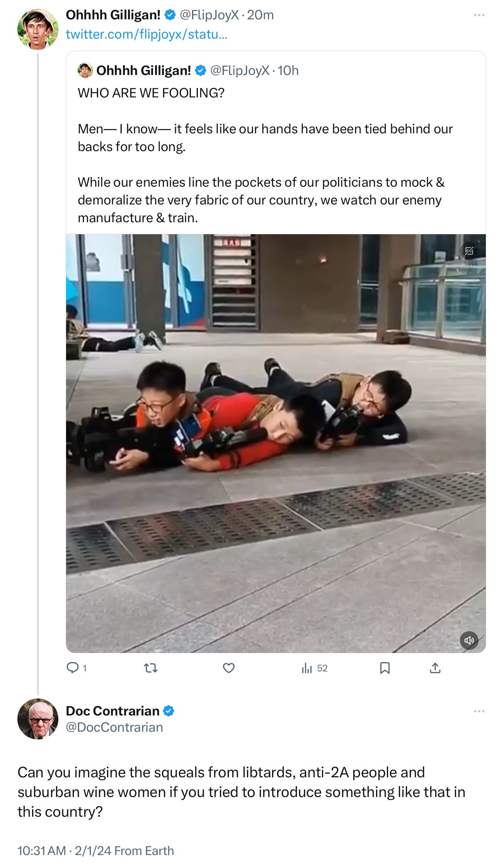Open the view analytics icon showing 52
This screenshot has width=504, height=867.
coord(314,668)
